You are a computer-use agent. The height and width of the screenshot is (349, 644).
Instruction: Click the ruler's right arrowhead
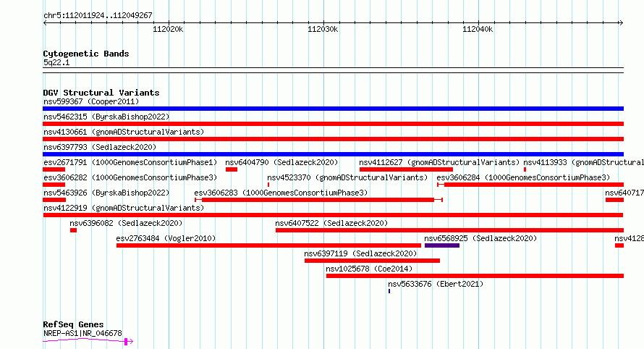coord(622,22)
